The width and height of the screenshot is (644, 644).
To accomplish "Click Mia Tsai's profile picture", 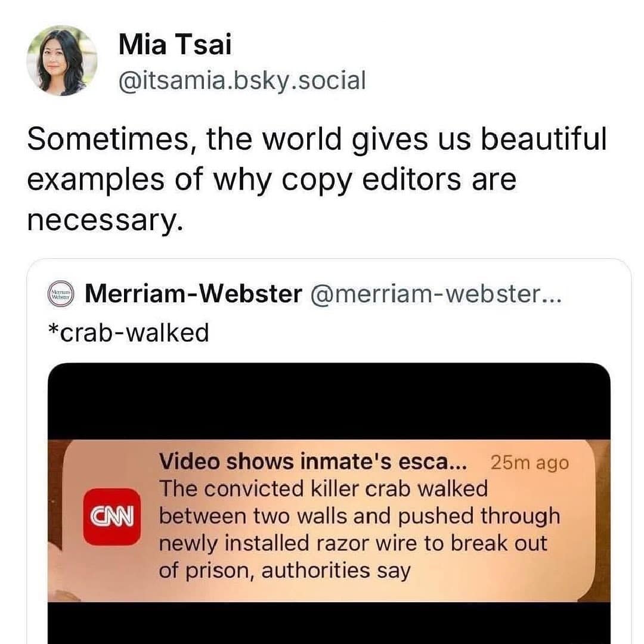I will (x=61, y=59).
